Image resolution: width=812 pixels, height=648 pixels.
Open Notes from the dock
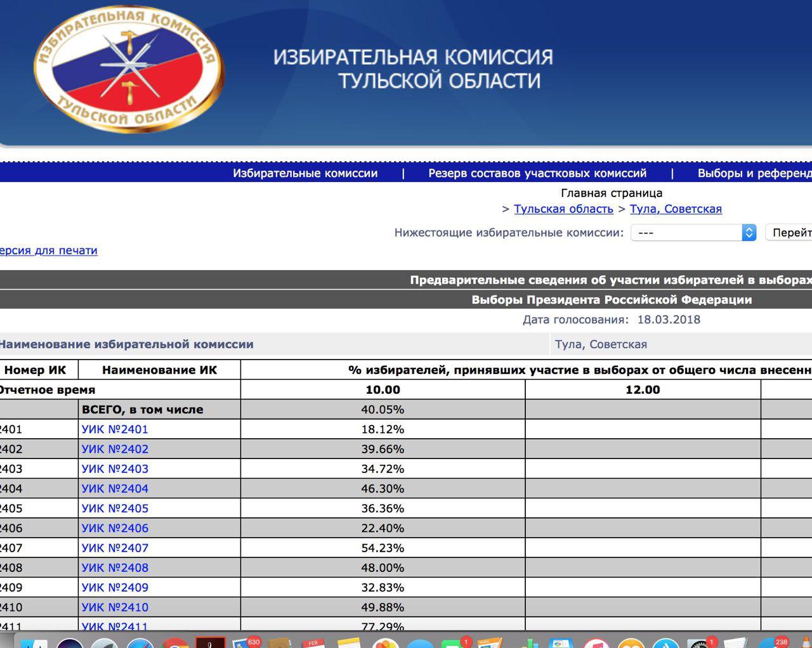[349, 643]
